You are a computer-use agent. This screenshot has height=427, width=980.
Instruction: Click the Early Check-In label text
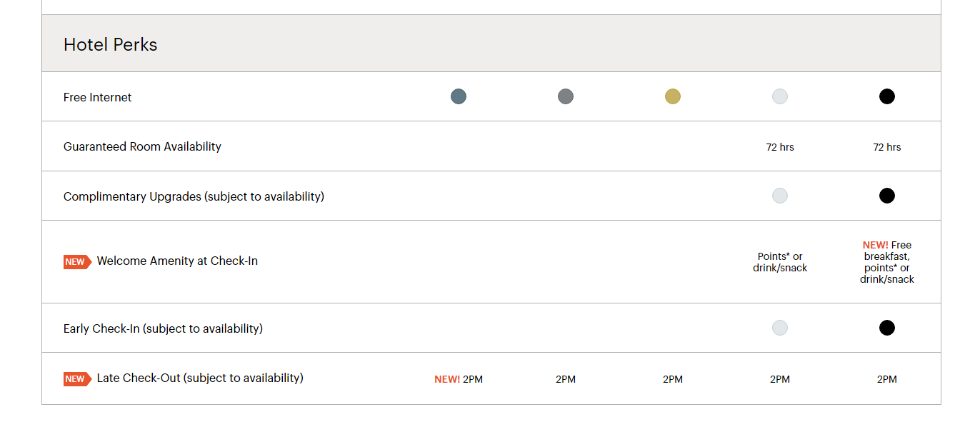163,328
